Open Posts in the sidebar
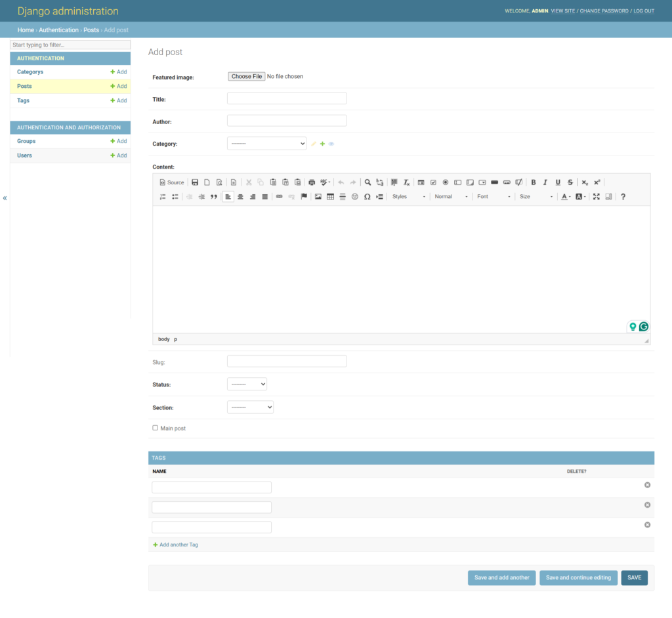Screen dimensions: 672x618 [24, 86]
